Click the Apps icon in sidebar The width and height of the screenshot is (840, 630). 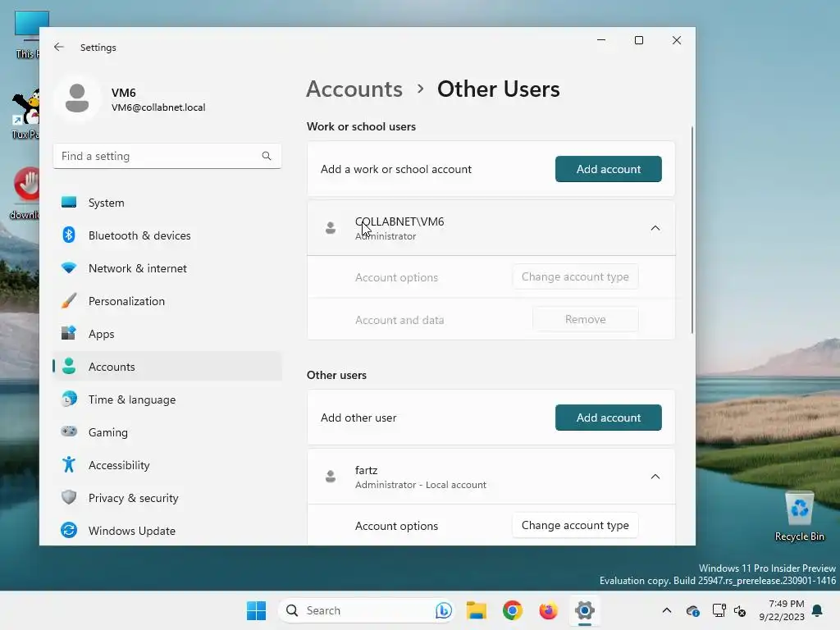coord(69,333)
